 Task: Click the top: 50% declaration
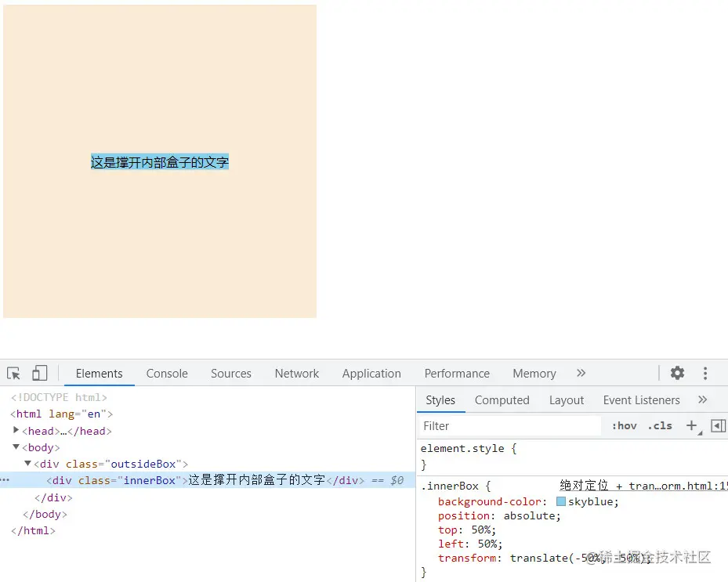click(x=467, y=530)
